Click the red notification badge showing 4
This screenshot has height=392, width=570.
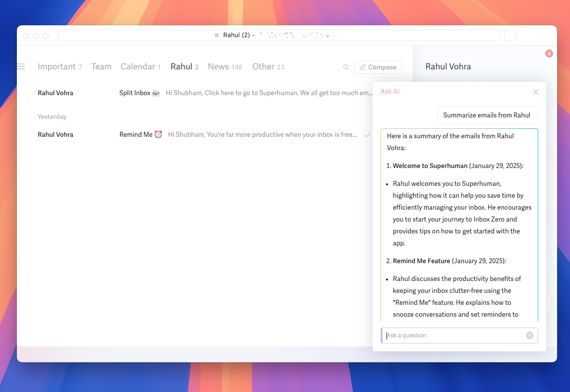[x=549, y=54]
